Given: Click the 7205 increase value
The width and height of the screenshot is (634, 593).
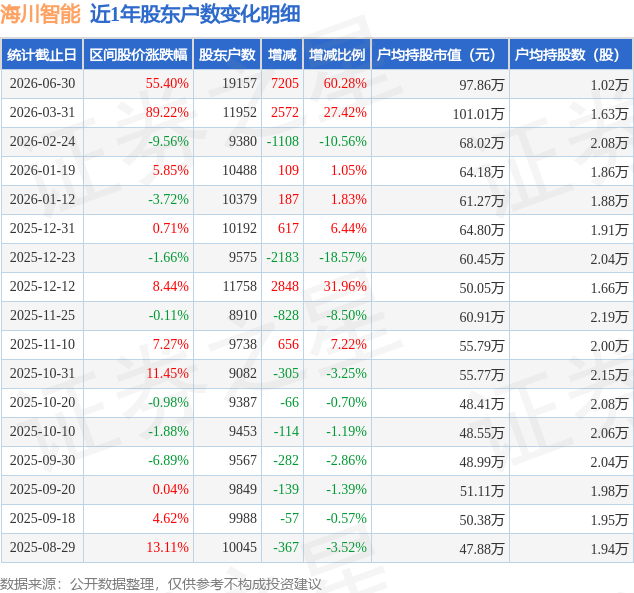Looking at the screenshot, I should (285, 83).
